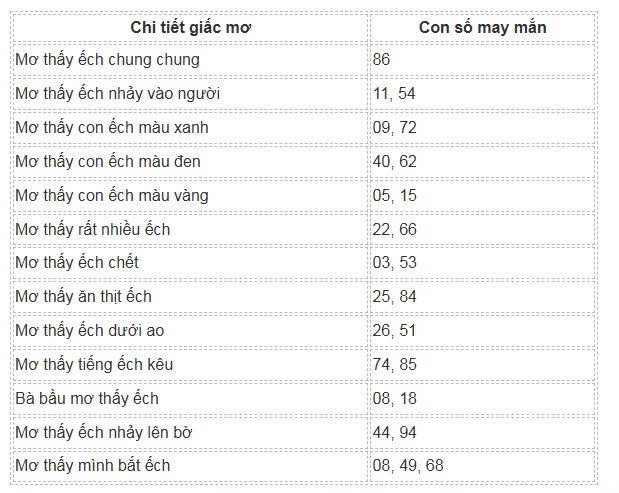The image size is (619, 493).
Task: Select the cell showing 03, 53
Action: pyautogui.click(x=390, y=263)
